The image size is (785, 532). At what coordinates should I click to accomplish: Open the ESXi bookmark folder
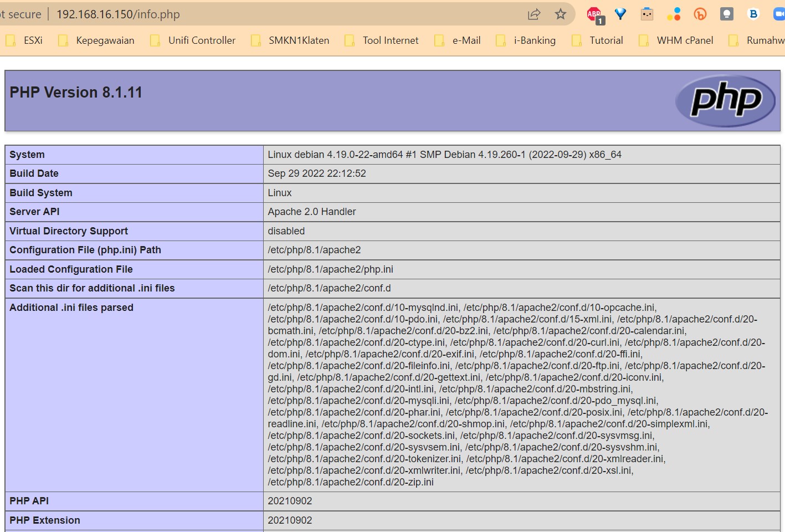[x=24, y=40]
